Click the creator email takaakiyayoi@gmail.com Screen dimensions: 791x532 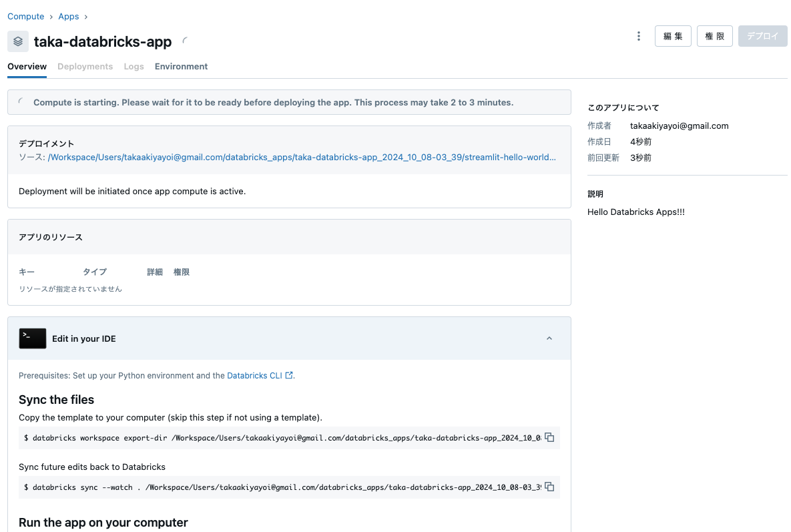tap(679, 126)
